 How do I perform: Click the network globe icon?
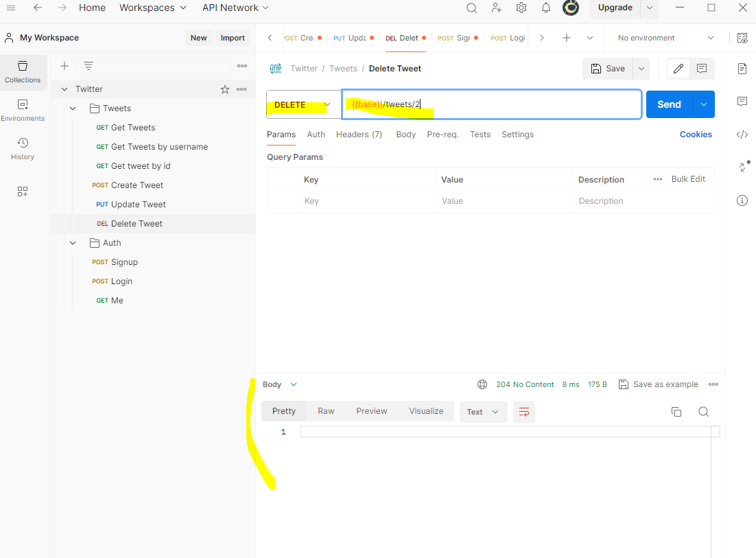(x=482, y=384)
